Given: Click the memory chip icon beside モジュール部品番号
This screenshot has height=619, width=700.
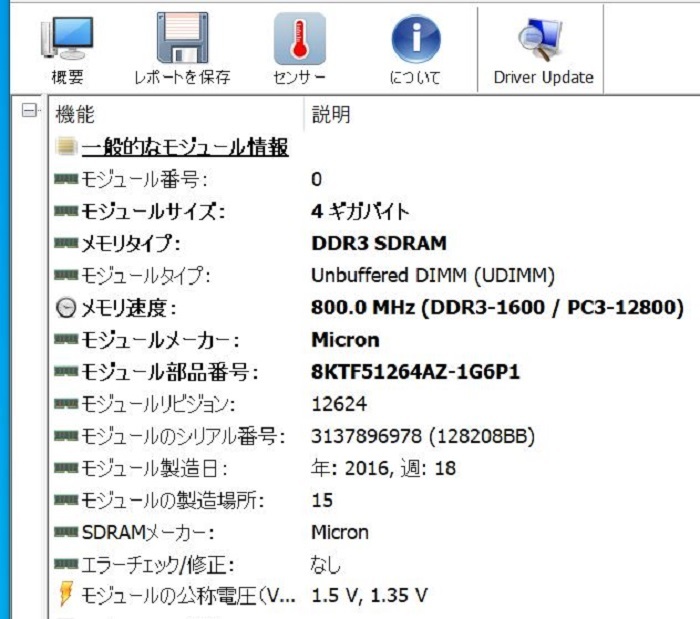Looking at the screenshot, I should click(66, 371).
